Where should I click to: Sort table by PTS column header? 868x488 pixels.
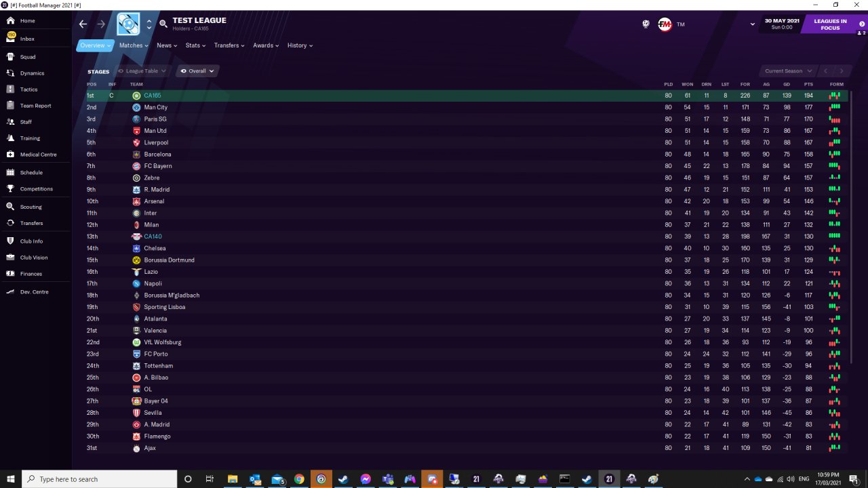point(808,84)
